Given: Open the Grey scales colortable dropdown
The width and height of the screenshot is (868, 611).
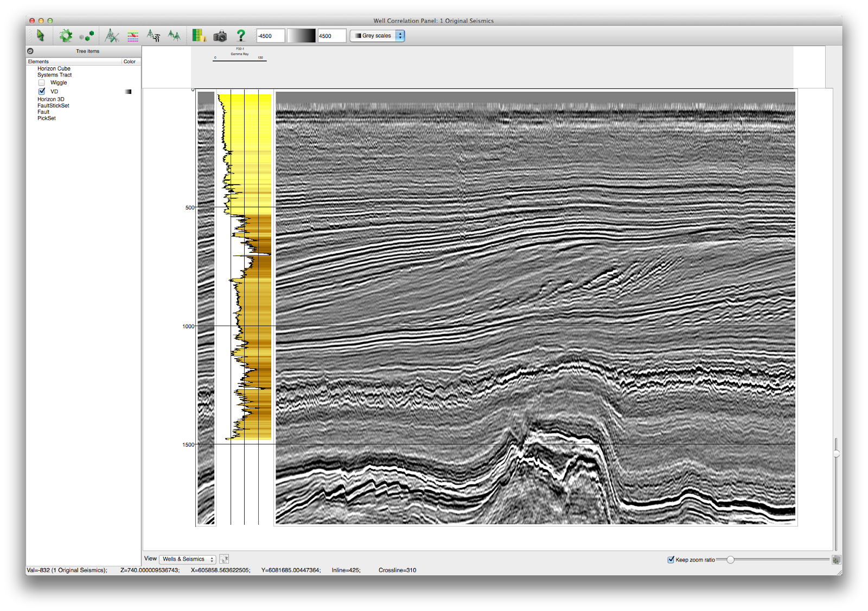Looking at the screenshot, I should coord(378,35).
